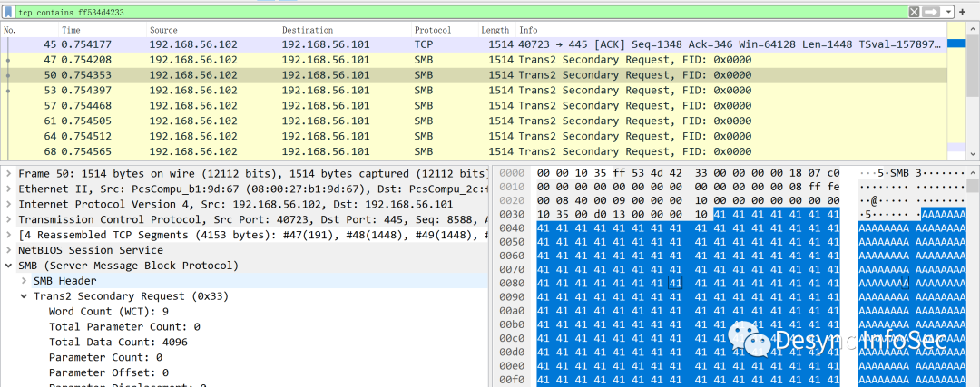
Task: Select packet number 64 in the list
Action: (x=474, y=136)
